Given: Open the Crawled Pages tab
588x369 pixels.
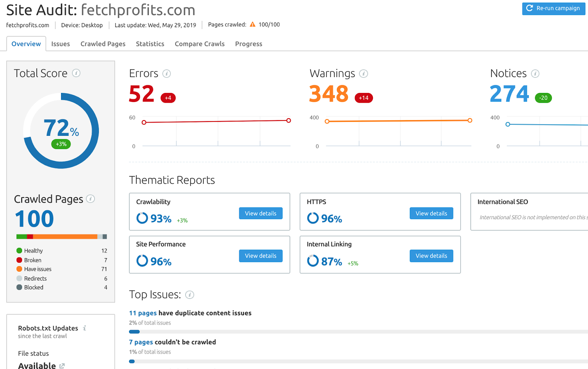Looking at the screenshot, I should tap(103, 44).
